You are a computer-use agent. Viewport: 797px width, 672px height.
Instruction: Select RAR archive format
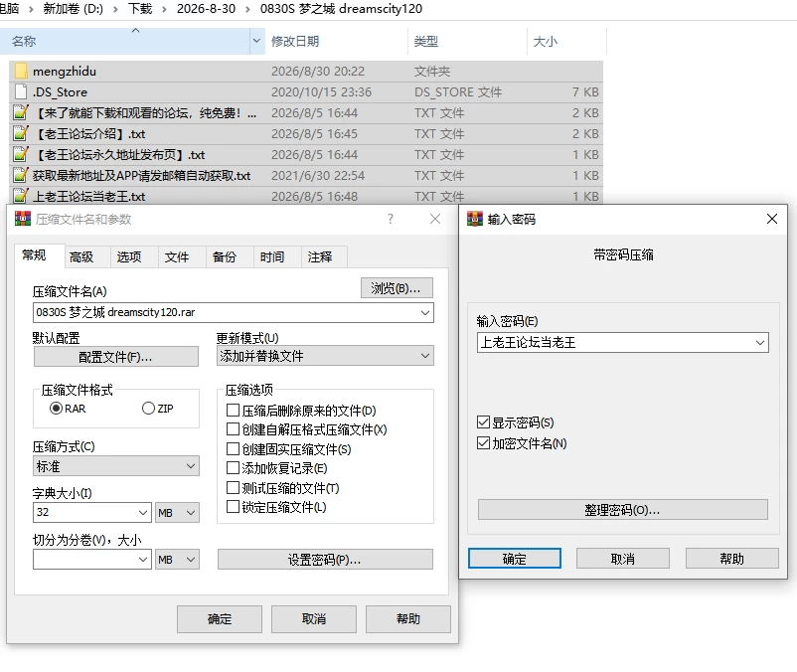click(56, 409)
